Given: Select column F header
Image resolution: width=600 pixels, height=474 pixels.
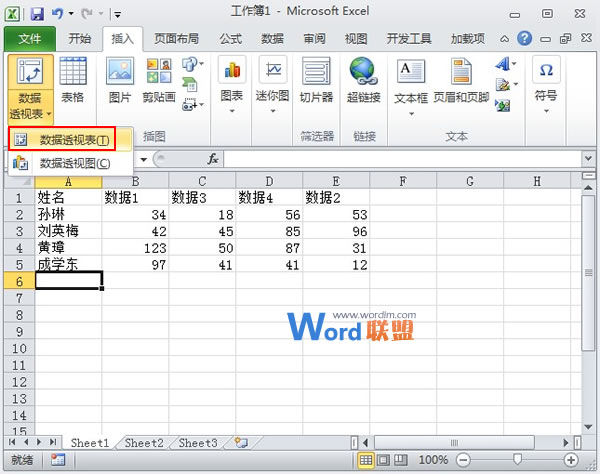Looking at the screenshot, I should coord(403,181).
